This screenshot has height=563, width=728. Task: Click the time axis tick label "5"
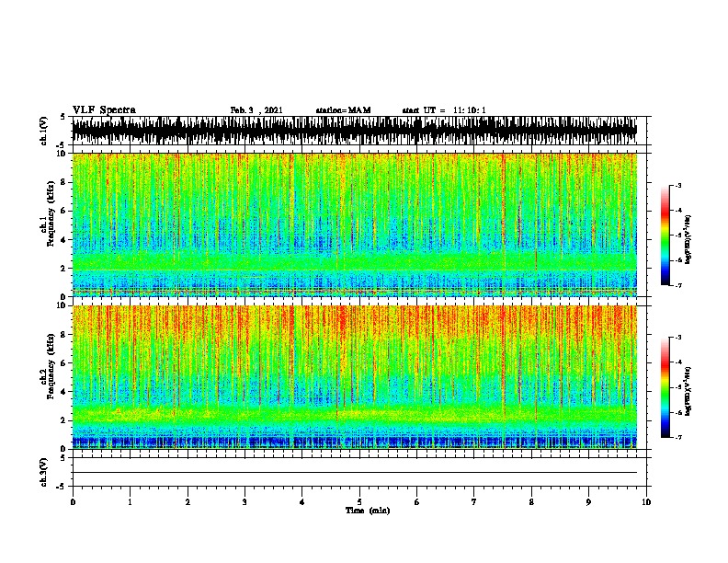pos(359,502)
